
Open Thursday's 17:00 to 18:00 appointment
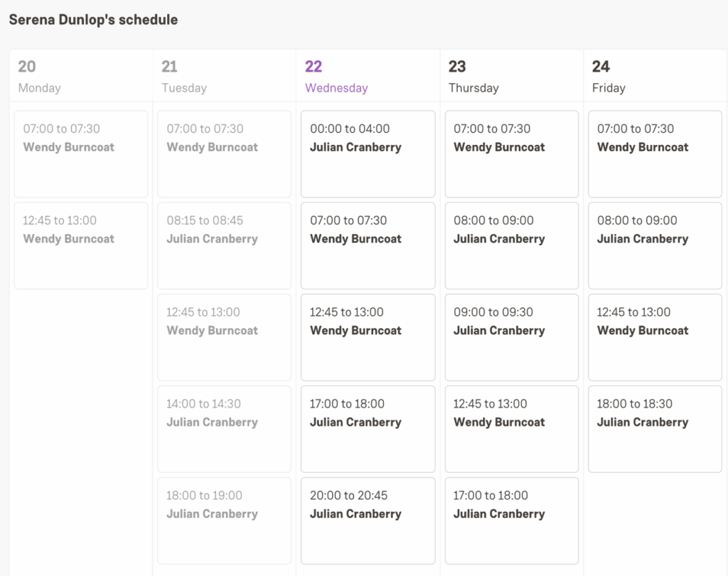click(511, 521)
